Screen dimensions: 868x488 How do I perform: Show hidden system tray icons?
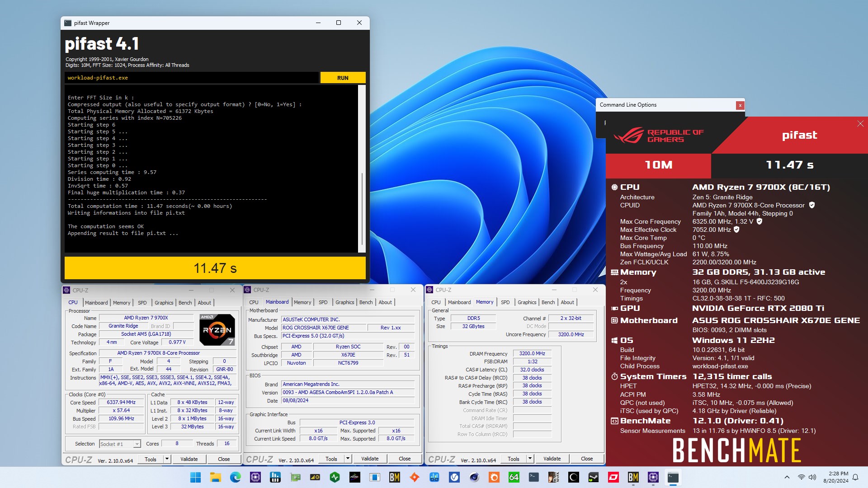coord(787,477)
